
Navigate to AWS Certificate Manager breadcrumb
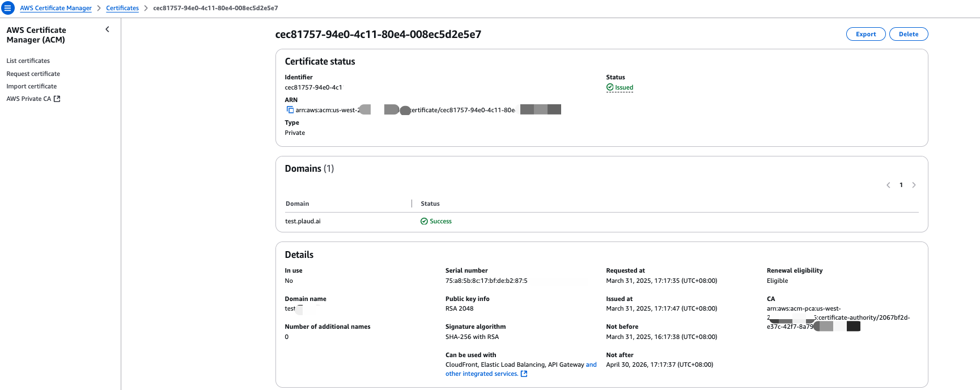[x=56, y=9]
